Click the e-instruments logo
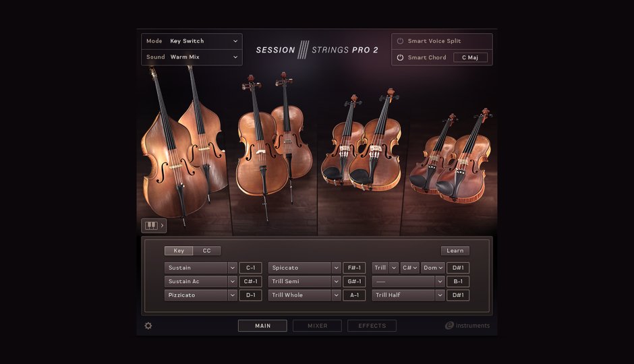Image resolution: width=634 pixels, height=364 pixels. coord(467,326)
